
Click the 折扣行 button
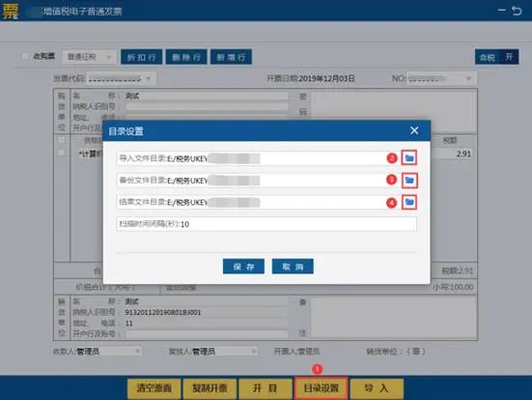(x=142, y=57)
